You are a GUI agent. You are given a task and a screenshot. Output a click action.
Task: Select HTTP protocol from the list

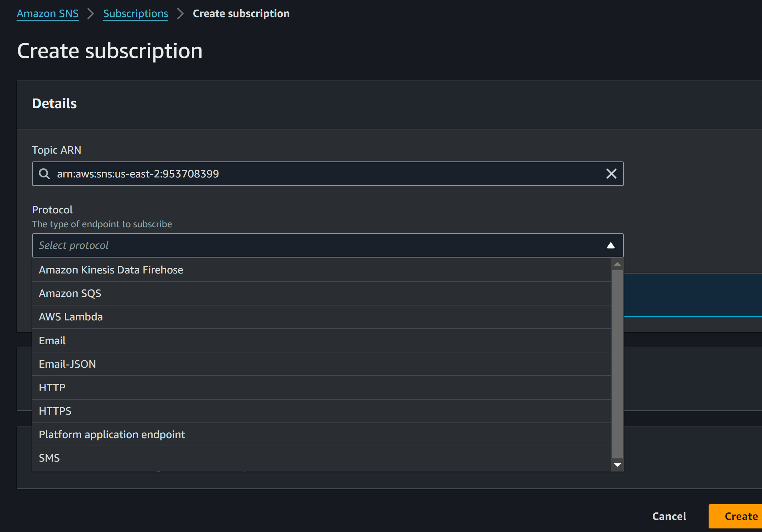point(52,388)
